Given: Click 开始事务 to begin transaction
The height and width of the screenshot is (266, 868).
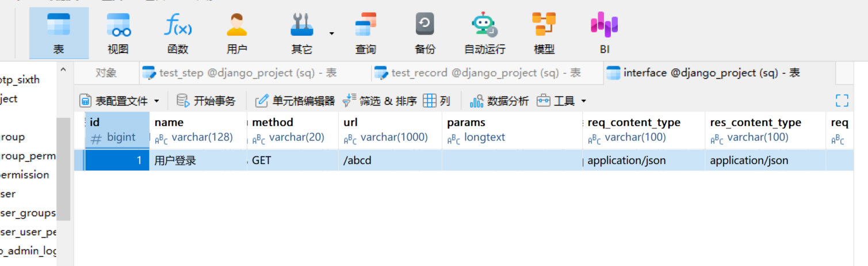Looking at the screenshot, I should [x=206, y=101].
